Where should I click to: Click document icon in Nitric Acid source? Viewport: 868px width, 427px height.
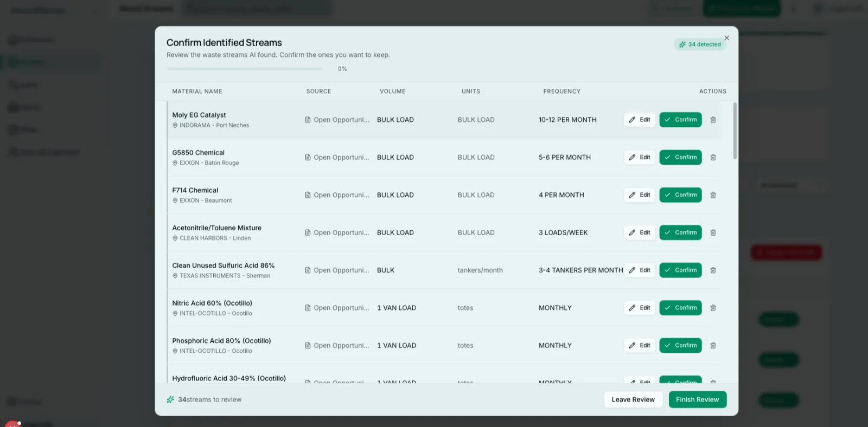[x=308, y=308]
